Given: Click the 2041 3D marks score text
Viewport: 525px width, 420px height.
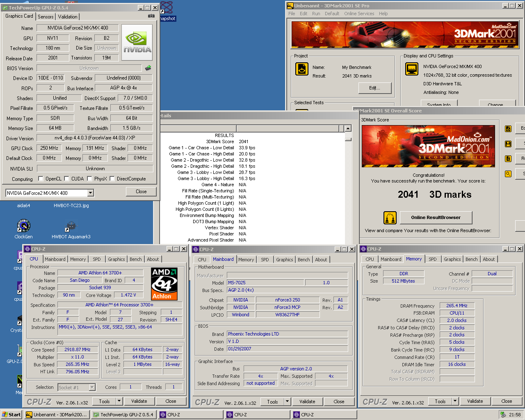Looking at the screenshot, I should point(435,194).
